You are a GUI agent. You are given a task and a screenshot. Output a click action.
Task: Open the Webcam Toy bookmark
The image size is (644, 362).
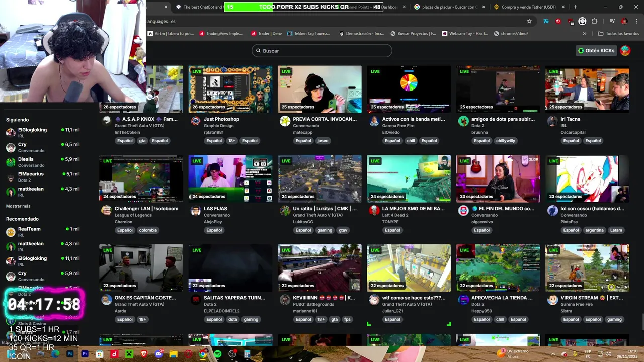pyautogui.click(x=465, y=34)
